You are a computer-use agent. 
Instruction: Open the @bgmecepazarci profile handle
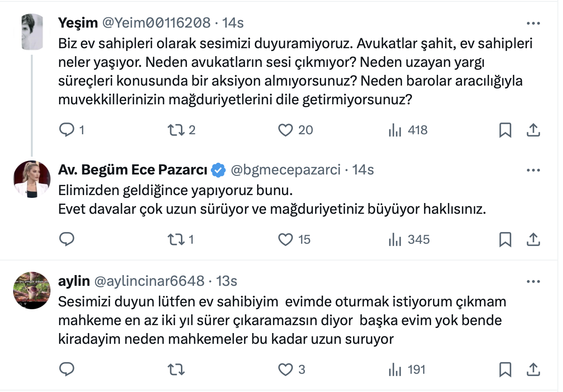(x=286, y=170)
